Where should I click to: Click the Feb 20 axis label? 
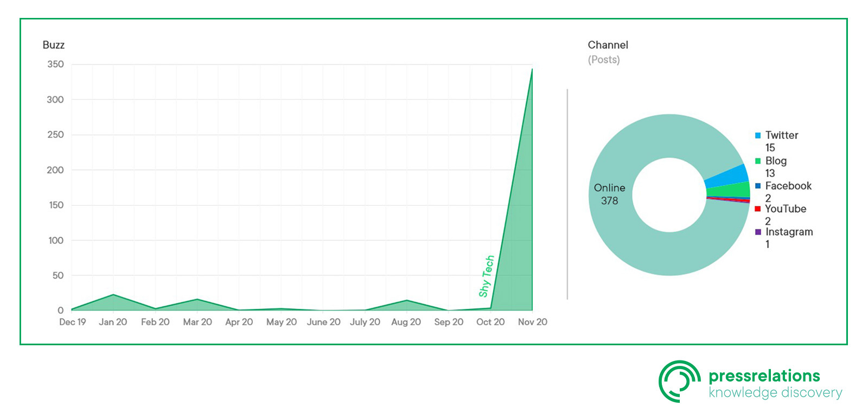(x=155, y=322)
